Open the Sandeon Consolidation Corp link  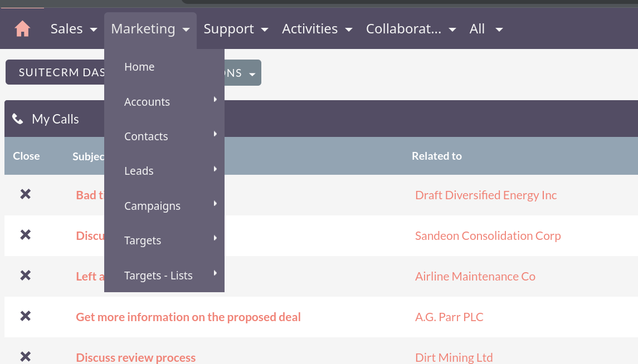coord(488,235)
